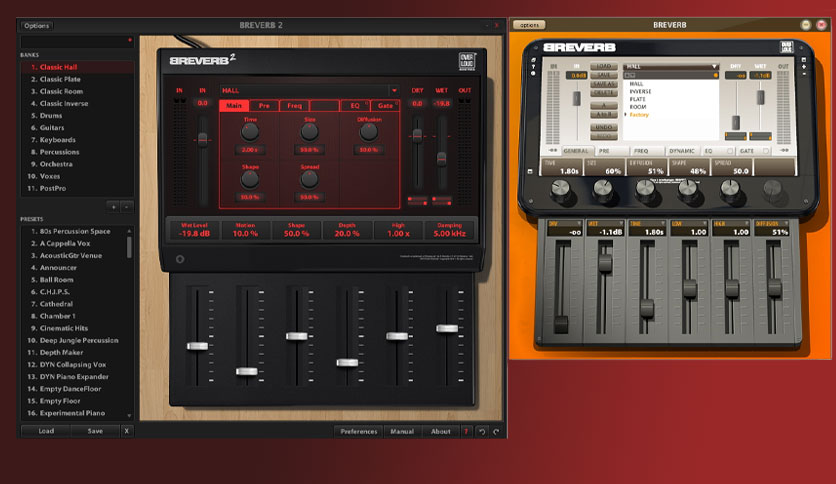The width and height of the screenshot is (836, 484).
Task: Click the Overloud logo in Breverb 2
Action: [467, 62]
